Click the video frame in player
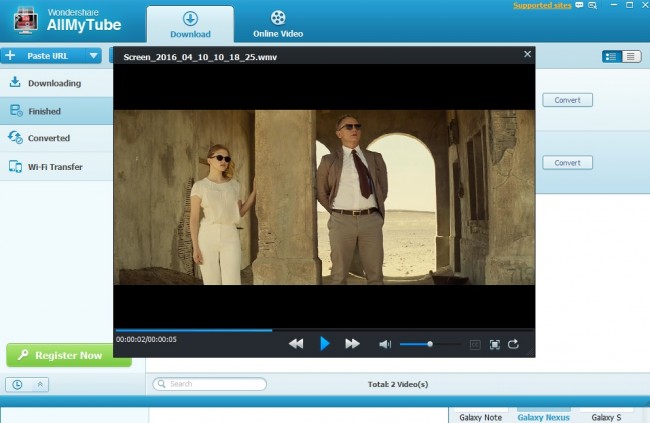This screenshot has width=650, height=423. coord(324,197)
